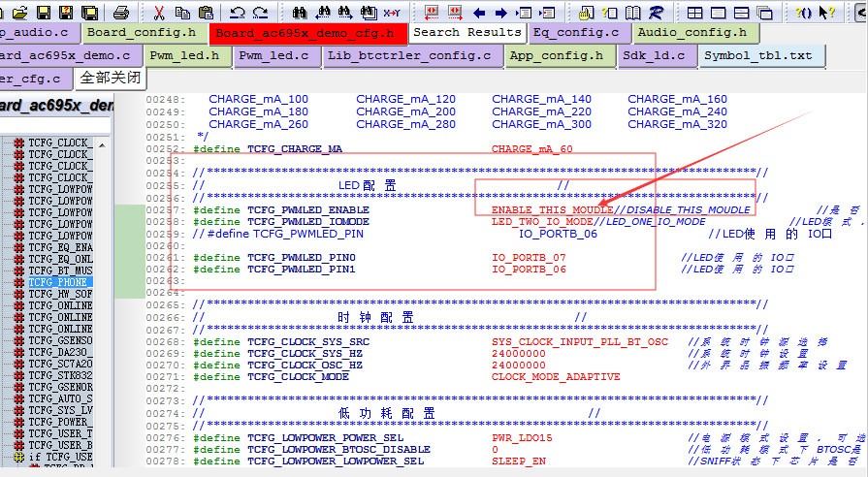The image size is (868, 477).
Task: Click the Search binoculars icon
Action: point(300,13)
